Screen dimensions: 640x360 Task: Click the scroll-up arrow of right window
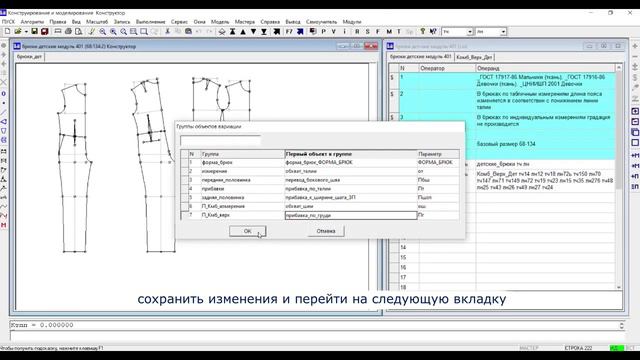[x=619, y=67]
